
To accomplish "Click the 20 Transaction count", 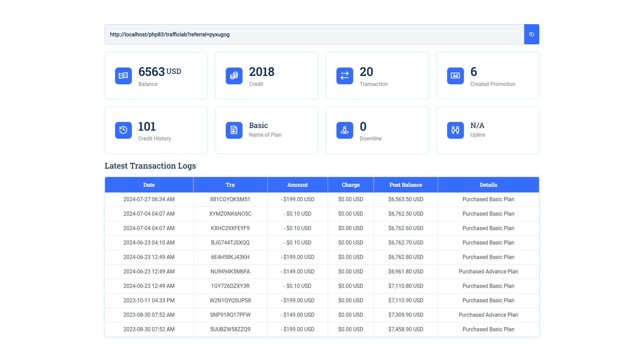I will 366,72.
